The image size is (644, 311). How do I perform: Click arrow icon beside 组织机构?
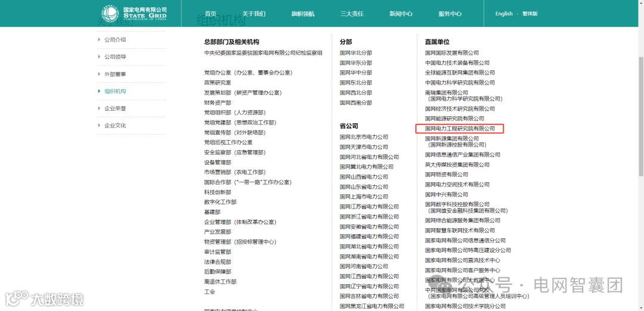99,91
